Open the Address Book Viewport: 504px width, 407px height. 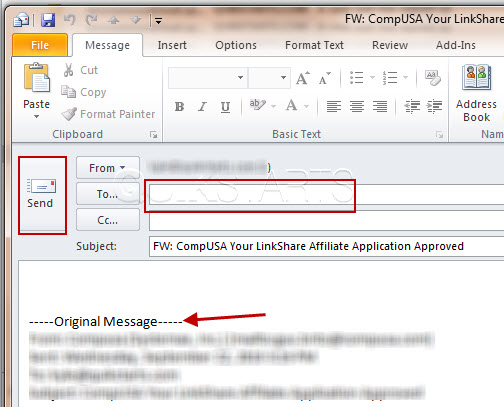[476, 93]
